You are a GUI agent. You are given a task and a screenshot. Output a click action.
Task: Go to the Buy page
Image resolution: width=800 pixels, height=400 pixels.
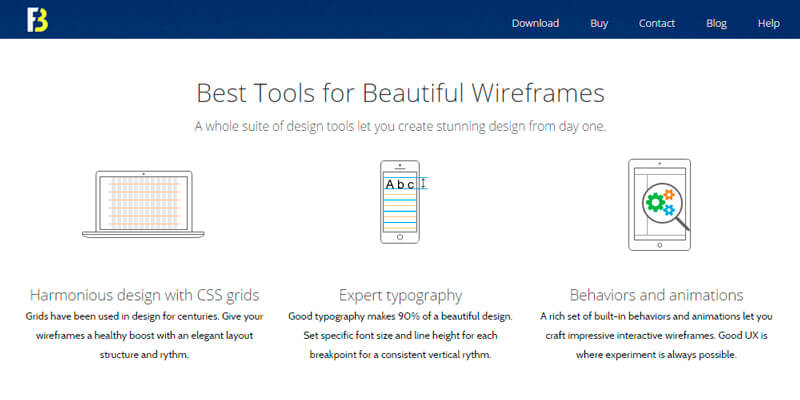click(599, 23)
